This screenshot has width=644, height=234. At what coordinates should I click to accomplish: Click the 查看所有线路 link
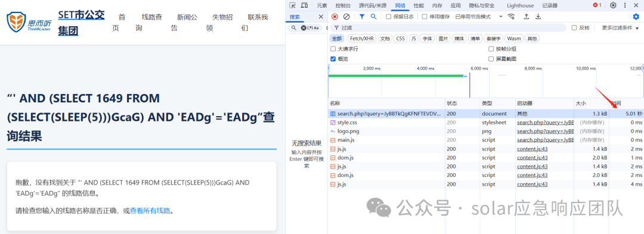tap(150, 211)
